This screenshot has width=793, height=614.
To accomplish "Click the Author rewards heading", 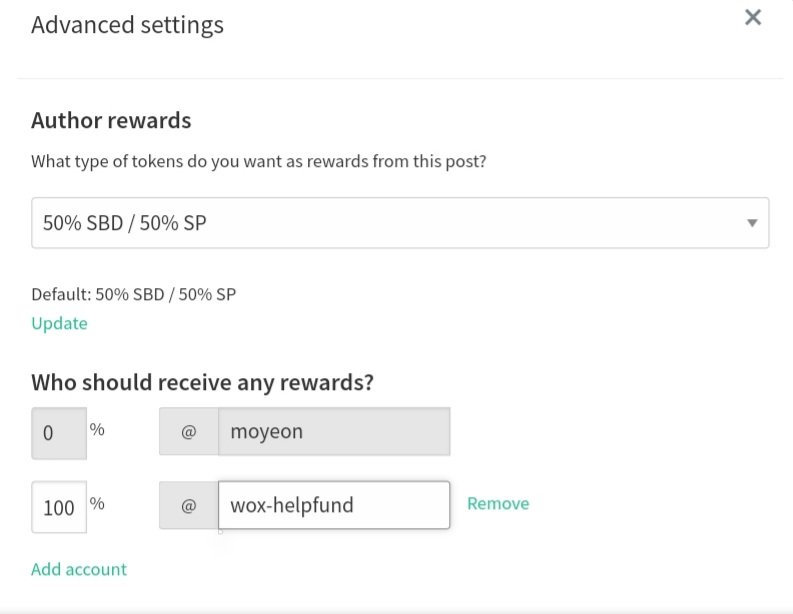I will [x=111, y=121].
